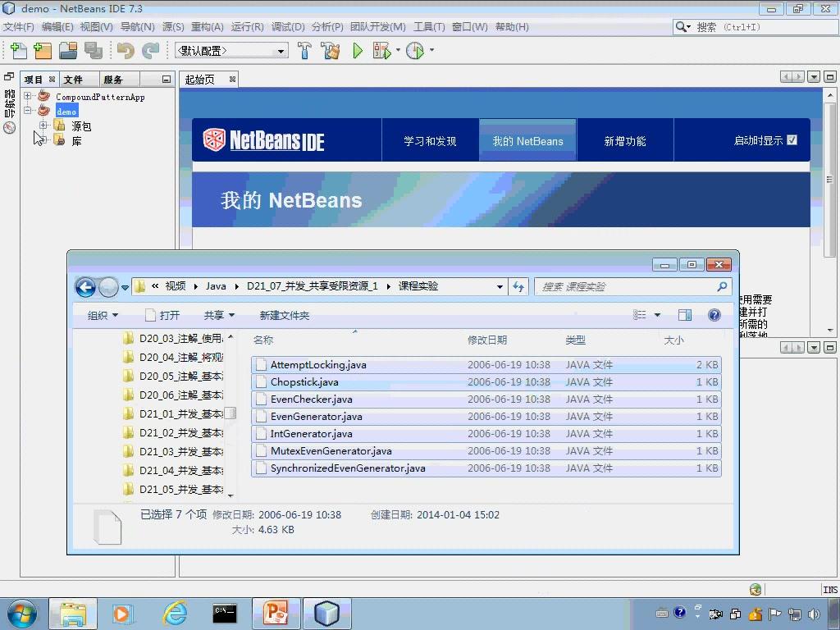The width and height of the screenshot is (840, 630).
Task: Click the Save All toolbar icon
Action: tap(94, 51)
